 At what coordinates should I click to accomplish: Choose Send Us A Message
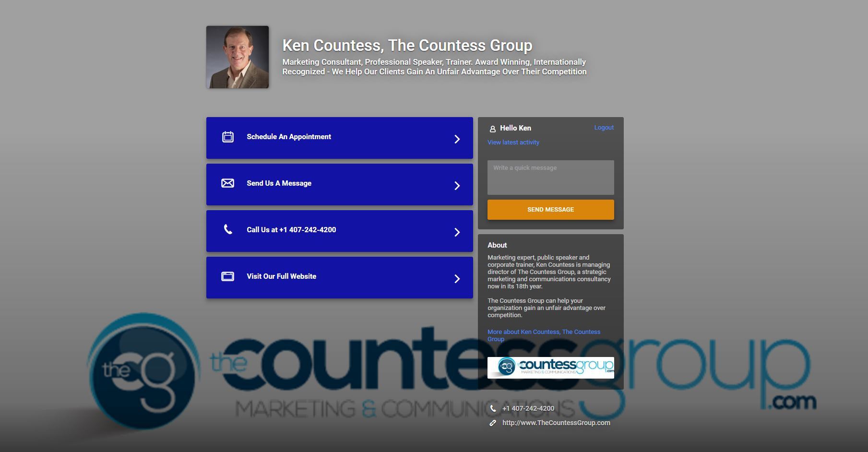tap(340, 184)
